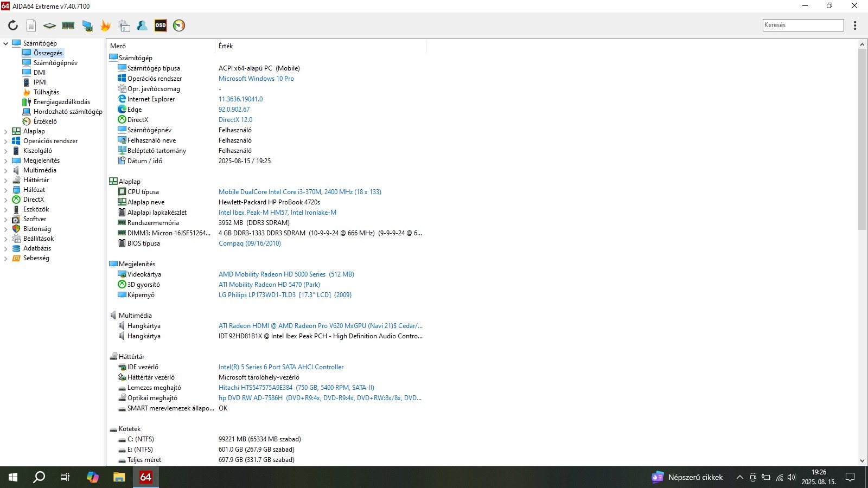
Task: Open Copilot from the taskbar
Action: click(x=93, y=477)
